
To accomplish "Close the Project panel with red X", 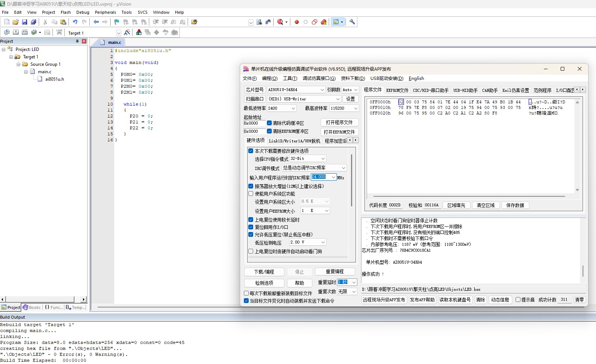I will click(84, 41).
